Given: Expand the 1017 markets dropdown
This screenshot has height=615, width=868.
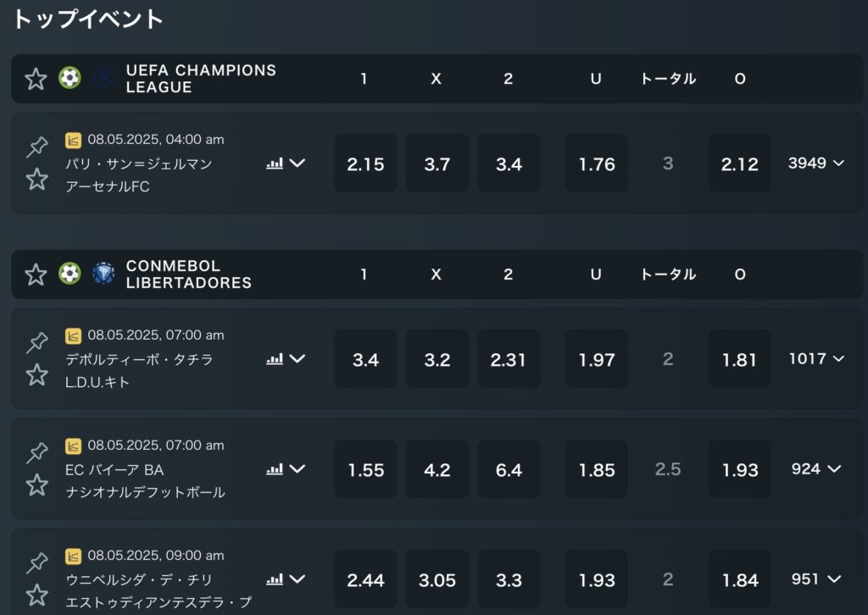Looking at the screenshot, I should 816,359.
